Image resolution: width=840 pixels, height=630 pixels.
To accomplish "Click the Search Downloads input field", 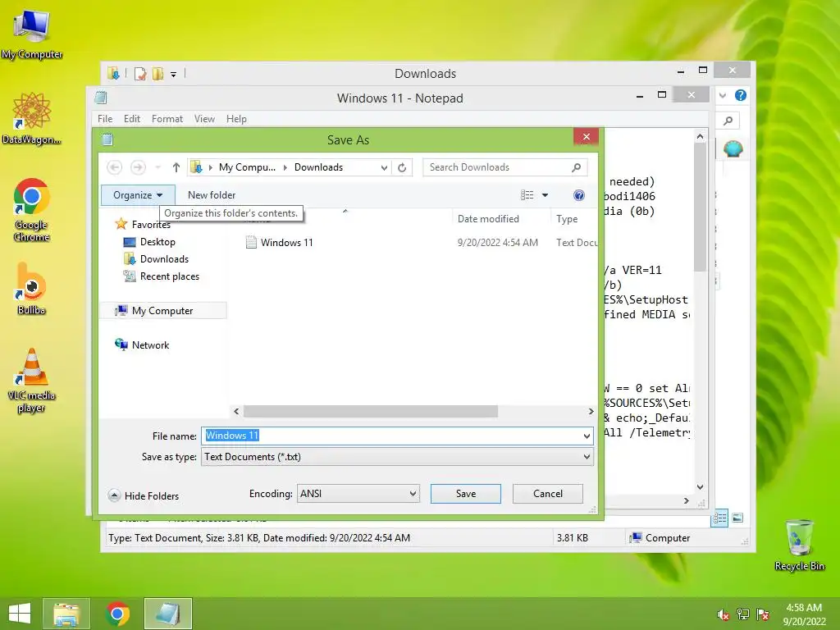I will click(504, 167).
